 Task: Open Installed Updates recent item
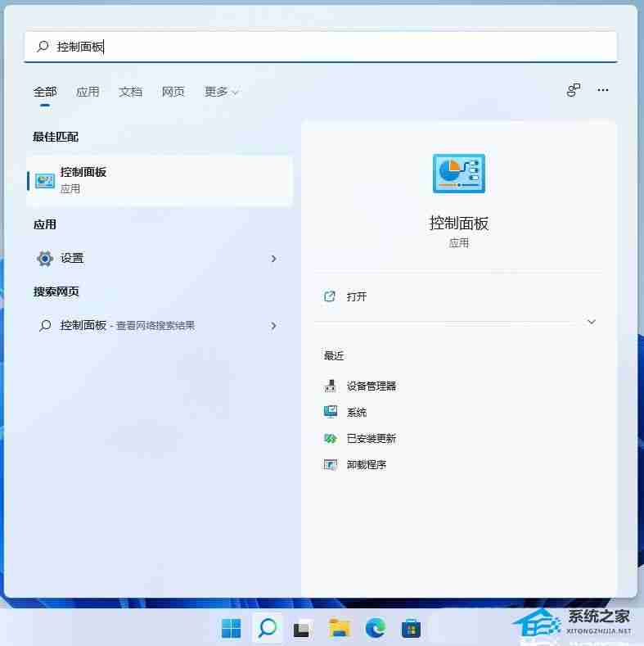click(x=371, y=438)
